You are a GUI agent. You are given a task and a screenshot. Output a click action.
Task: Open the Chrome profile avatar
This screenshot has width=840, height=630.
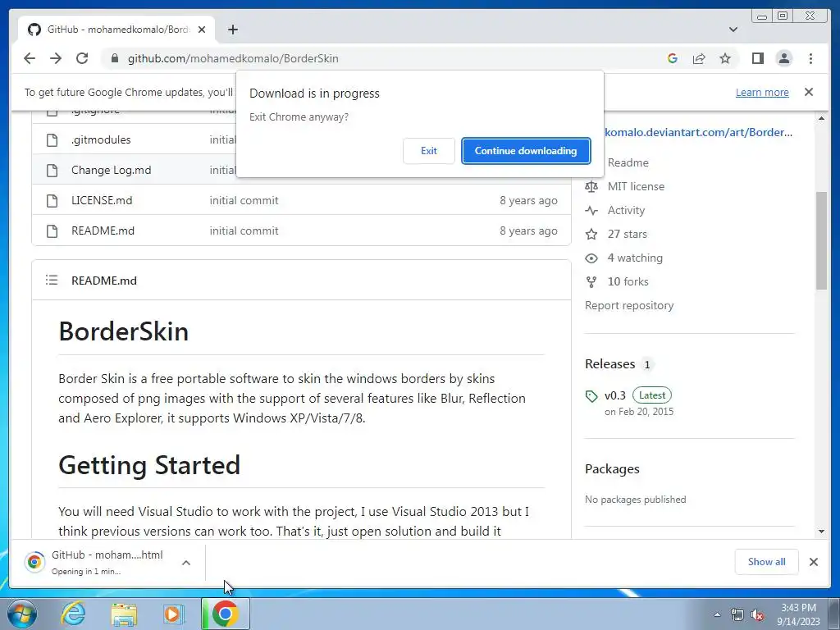[783, 58]
